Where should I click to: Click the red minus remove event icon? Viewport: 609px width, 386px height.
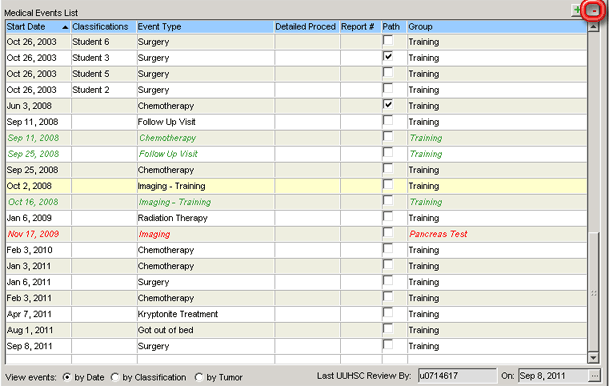pos(594,11)
